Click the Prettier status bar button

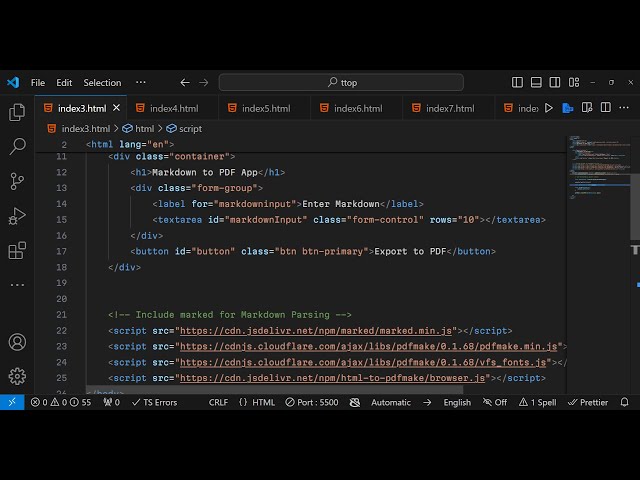pos(587,402)
